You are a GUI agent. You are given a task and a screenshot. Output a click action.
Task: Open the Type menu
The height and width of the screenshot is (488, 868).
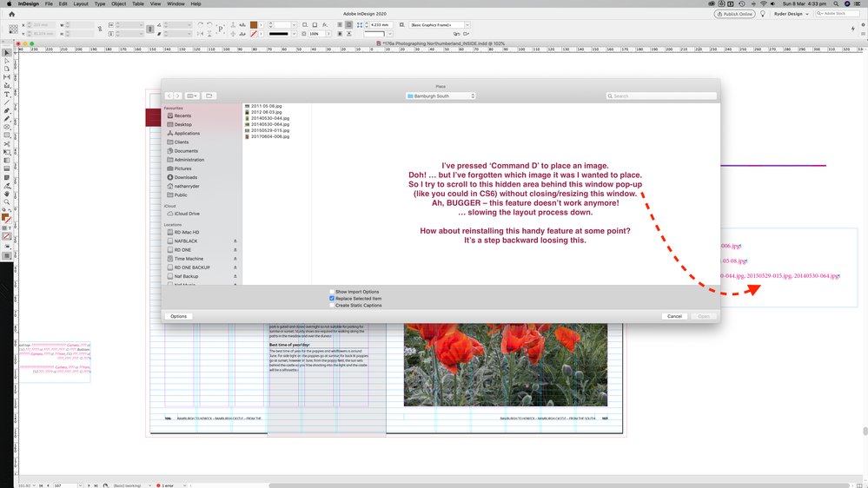click(100, 3)
